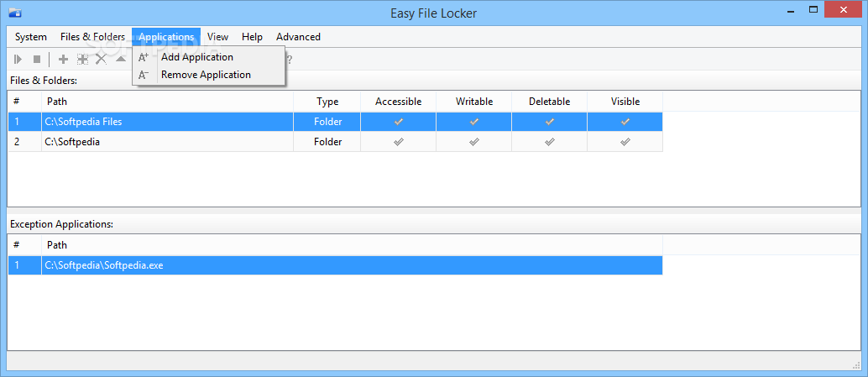Screen dimensions: 868x377
Task: Click the # column header in Files & Folders
Action: click(x=25, y=102)
